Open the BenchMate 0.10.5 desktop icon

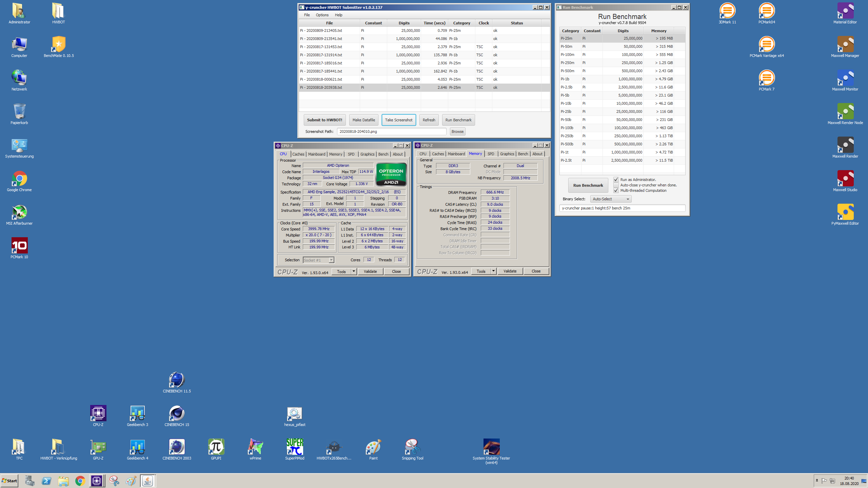[x=59, y=47]
